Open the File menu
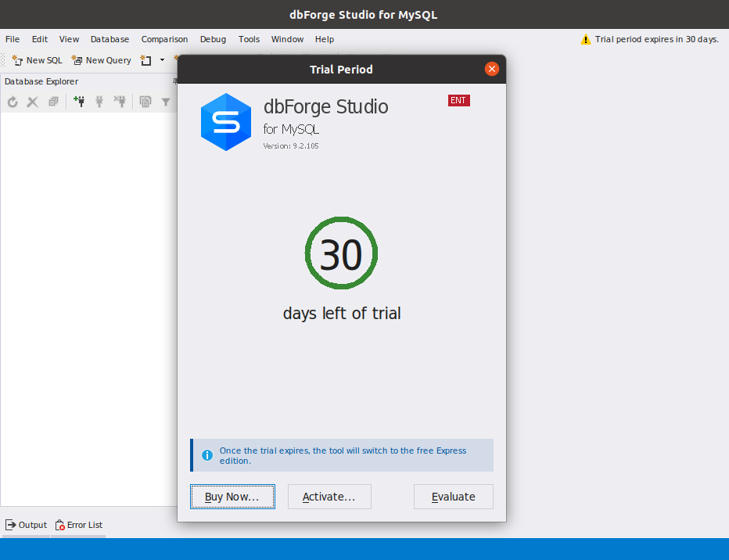The height and width of the screenshot is (560, 729). point(13,40)
